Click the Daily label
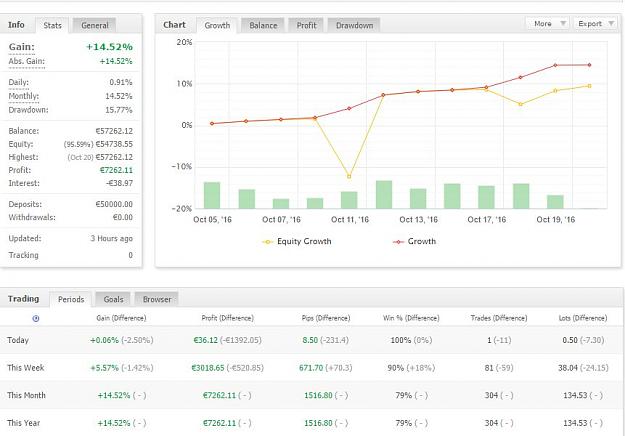This screenshot has height=436, width=625. (18, 82)
